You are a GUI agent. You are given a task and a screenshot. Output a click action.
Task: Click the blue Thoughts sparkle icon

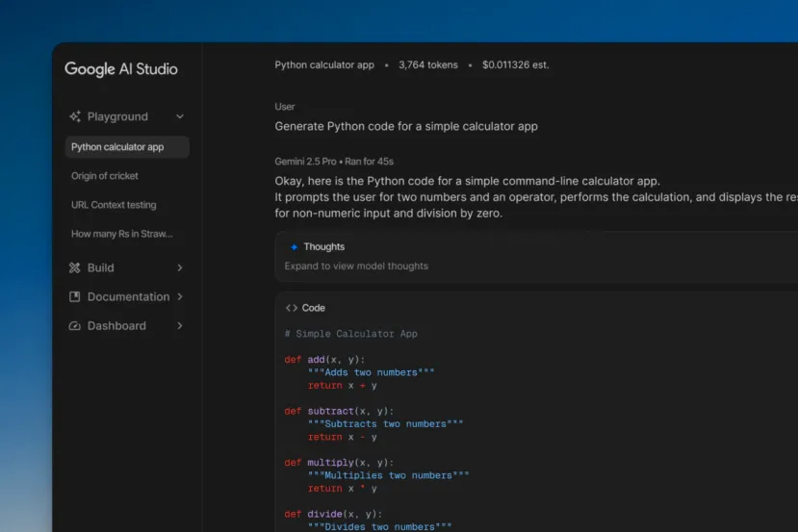[294, 247]
